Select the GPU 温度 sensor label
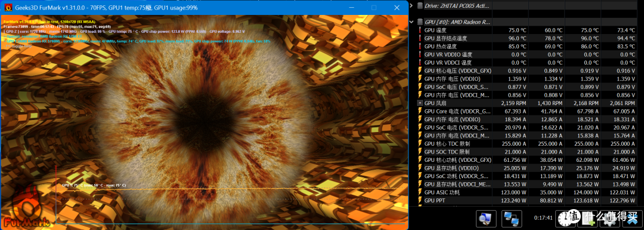 click(x=435, y=30)
